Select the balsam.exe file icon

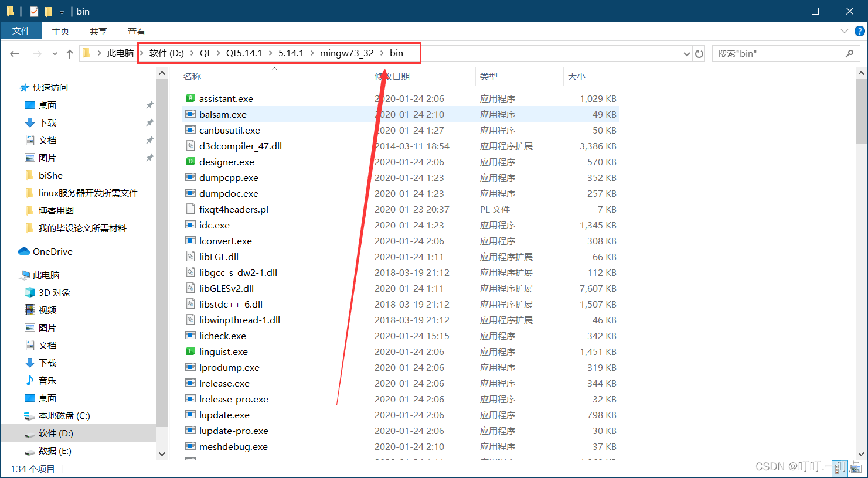click(190, 114)
